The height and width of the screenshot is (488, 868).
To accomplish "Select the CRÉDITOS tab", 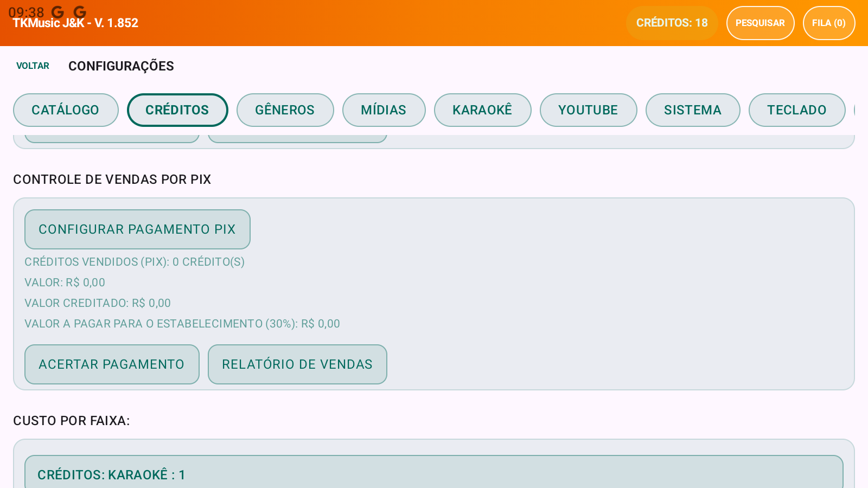I will click(x=177, y=110).
